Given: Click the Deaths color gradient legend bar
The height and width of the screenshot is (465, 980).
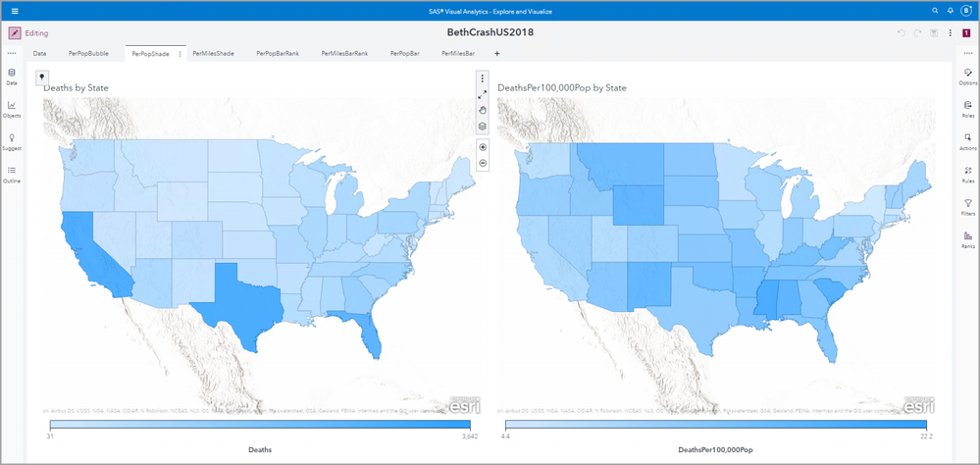Looking at the screenshot, I should (260, 425).
